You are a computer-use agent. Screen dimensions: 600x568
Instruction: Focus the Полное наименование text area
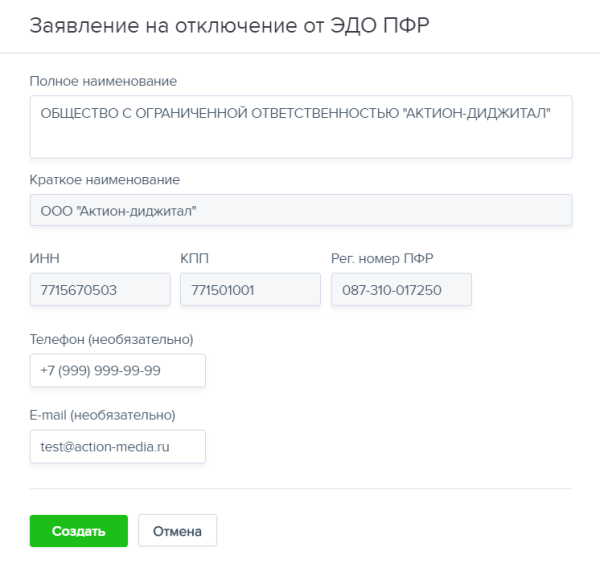pos(300,126)
